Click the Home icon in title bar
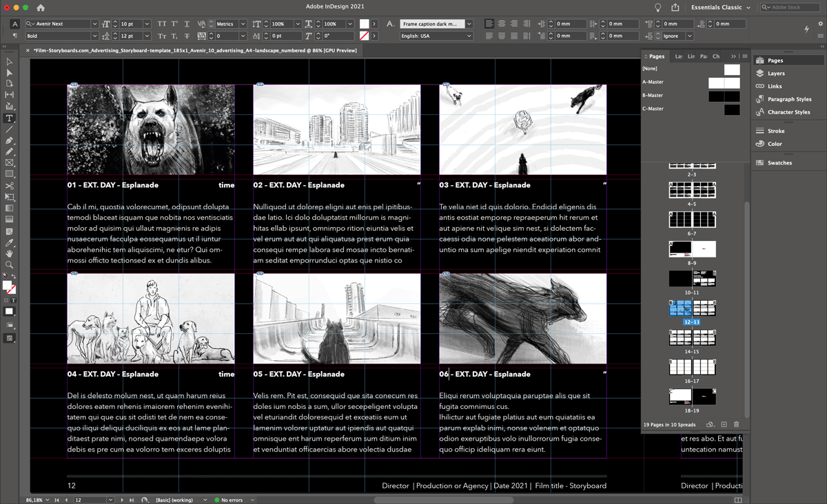The image size is (827, 504). click(x=41, y=8)
